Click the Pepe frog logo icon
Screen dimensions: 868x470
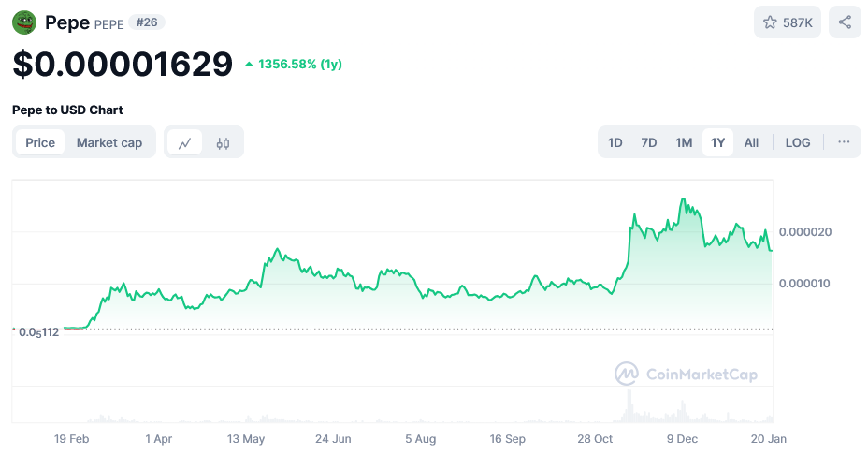point(24,22)
